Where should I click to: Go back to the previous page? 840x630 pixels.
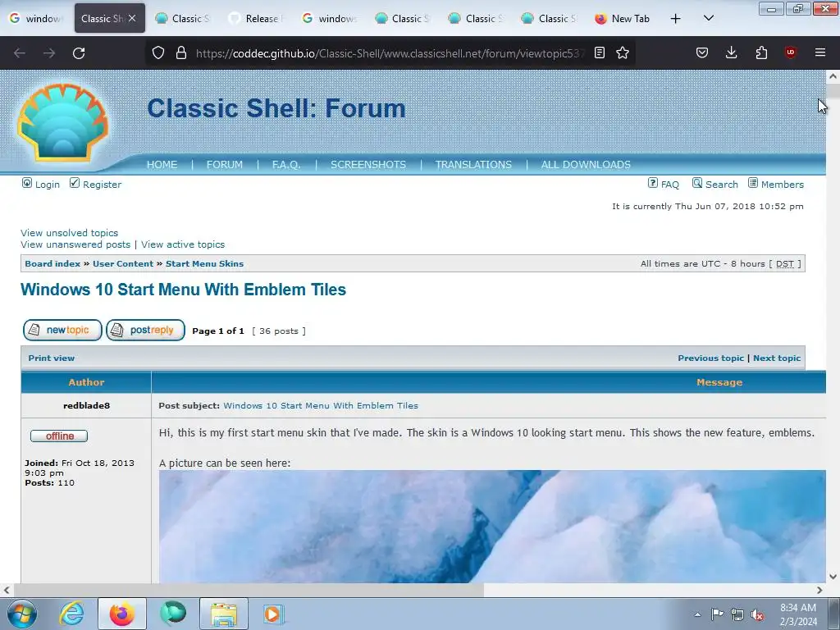[20, 53]
